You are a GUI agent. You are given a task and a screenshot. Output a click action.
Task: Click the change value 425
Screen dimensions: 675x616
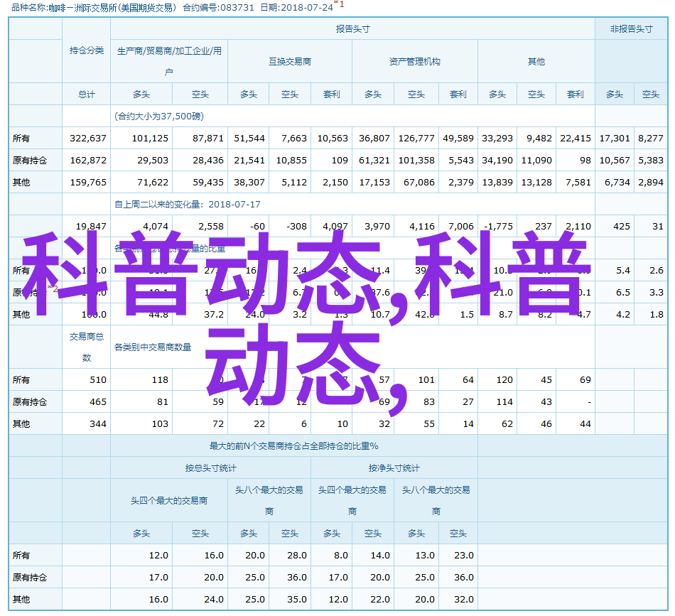coord(622,226)
